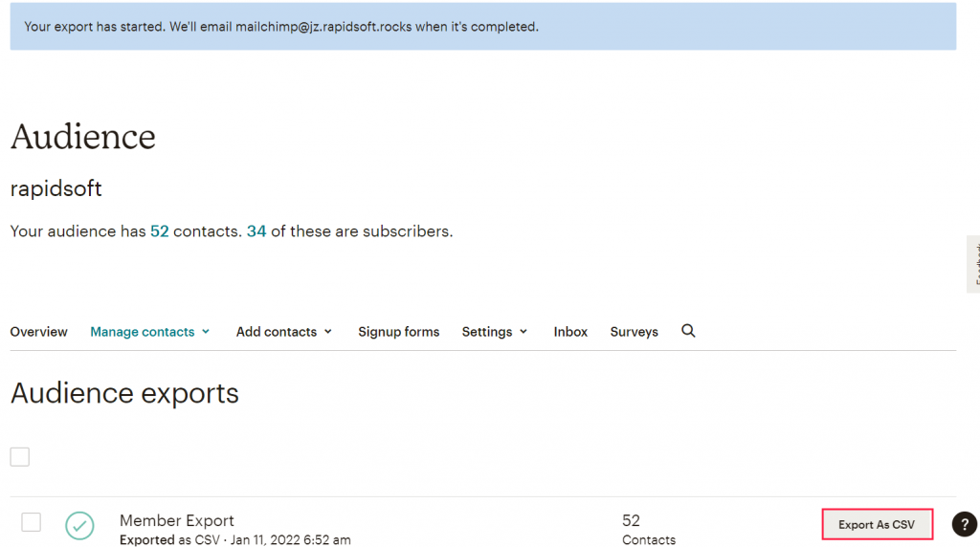Click the green checkmark export status icon
This screenshot has height=547, width=980.
pyautogui.click(x=79, y=525)
